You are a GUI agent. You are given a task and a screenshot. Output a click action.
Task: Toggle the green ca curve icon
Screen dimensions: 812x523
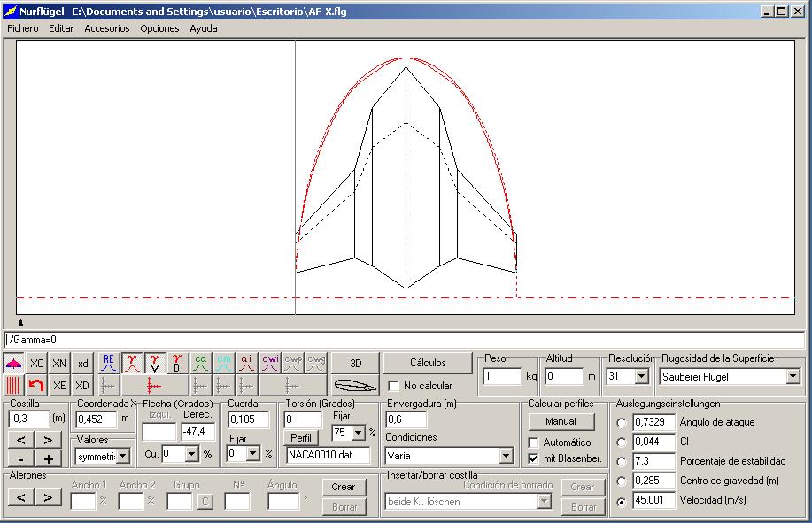(201, 364)
